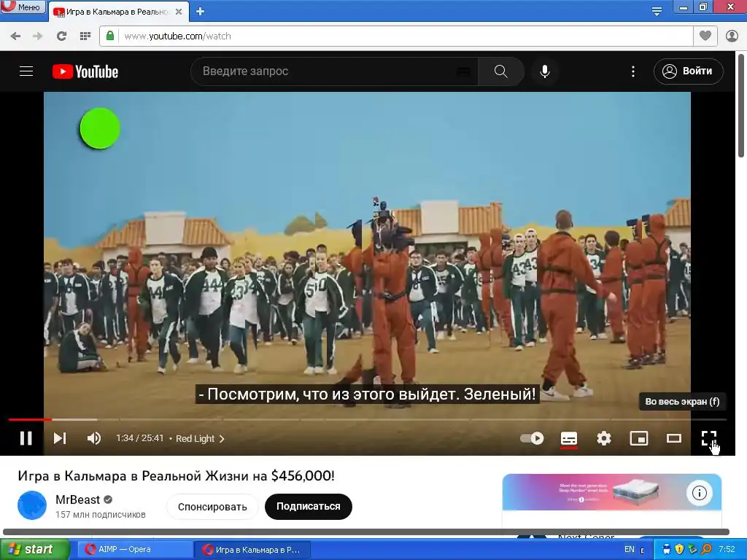Reload the current page

61,36
